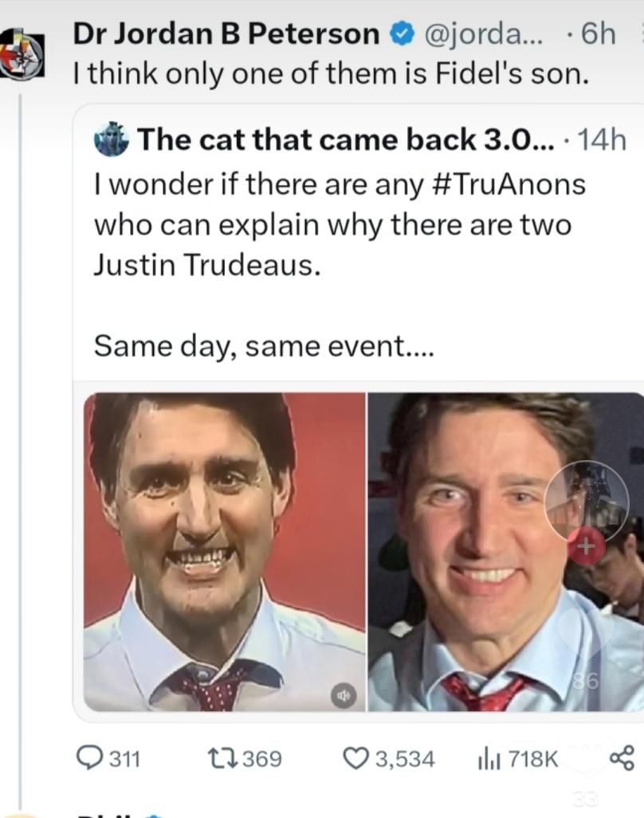Image resolution: width=644 pixels, height=818 pixels.
Task: Click the "Same day, same event" text
Action: (x=263, y=346)
